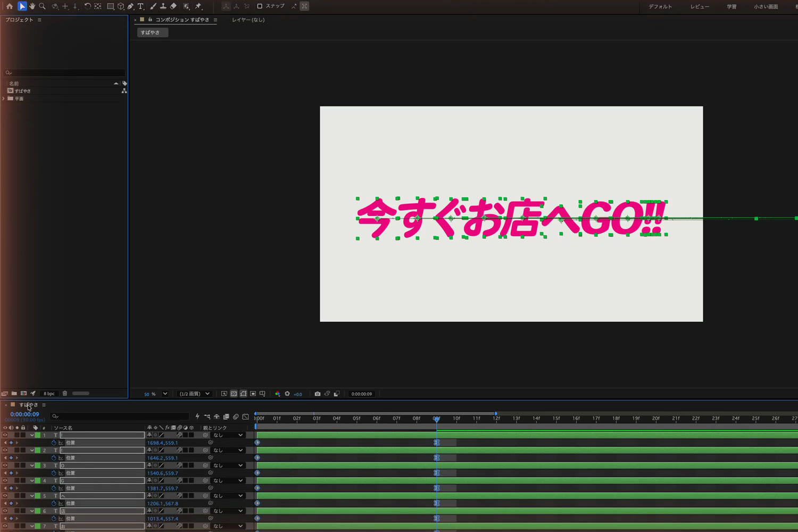Switch to the デフォルト workspace
This screenshot has height=532, width=798.
[x=660, y=6]
